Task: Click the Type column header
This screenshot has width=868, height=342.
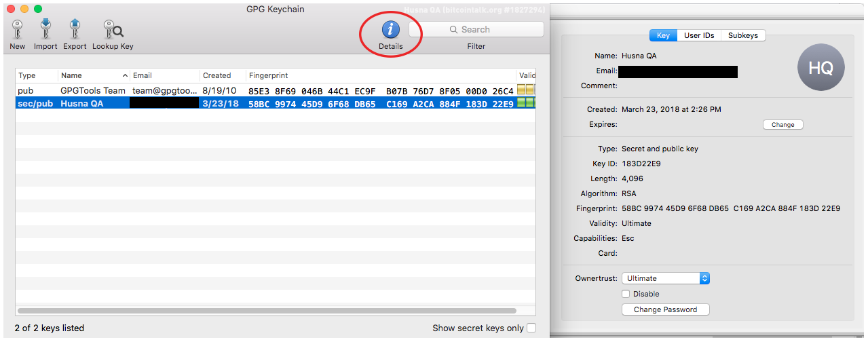Action: click(x=37, y=75)
